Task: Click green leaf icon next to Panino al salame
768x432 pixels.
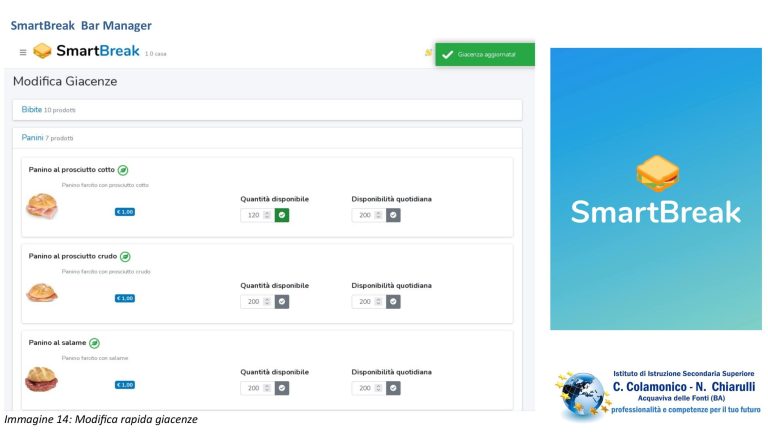Action: [x=95, y=343]
